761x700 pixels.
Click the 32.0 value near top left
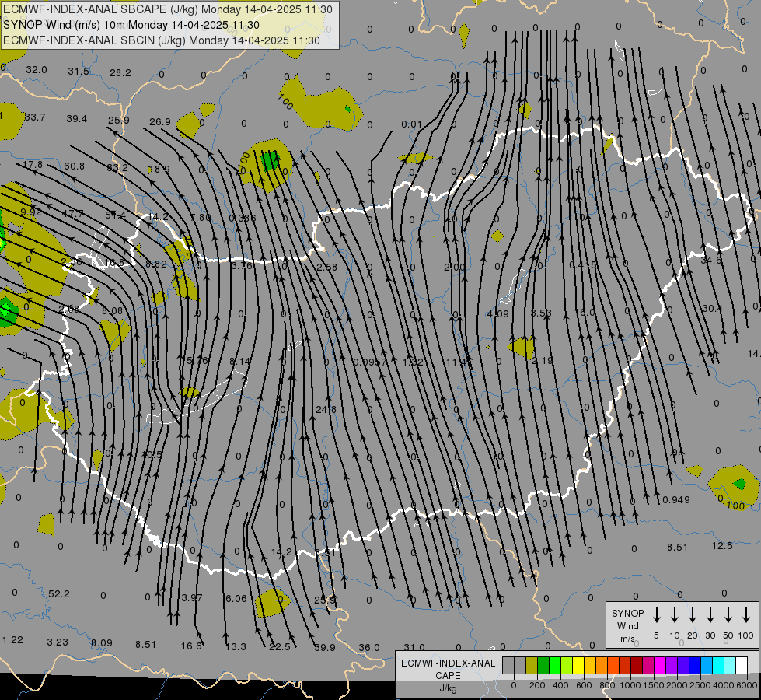(x=37, y=70)
